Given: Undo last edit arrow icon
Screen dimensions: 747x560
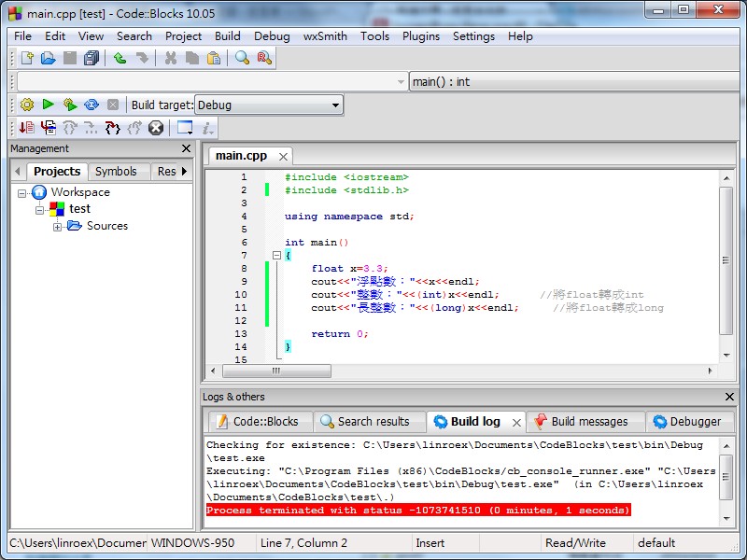Looking at the screenshot, I should (120, 58).
